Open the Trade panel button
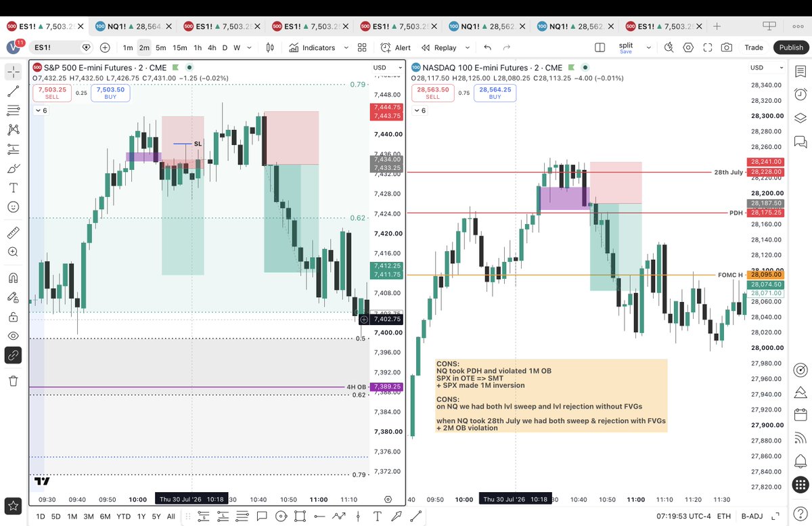Viewport: 812px width, 526px height. [x=754, y=47]
